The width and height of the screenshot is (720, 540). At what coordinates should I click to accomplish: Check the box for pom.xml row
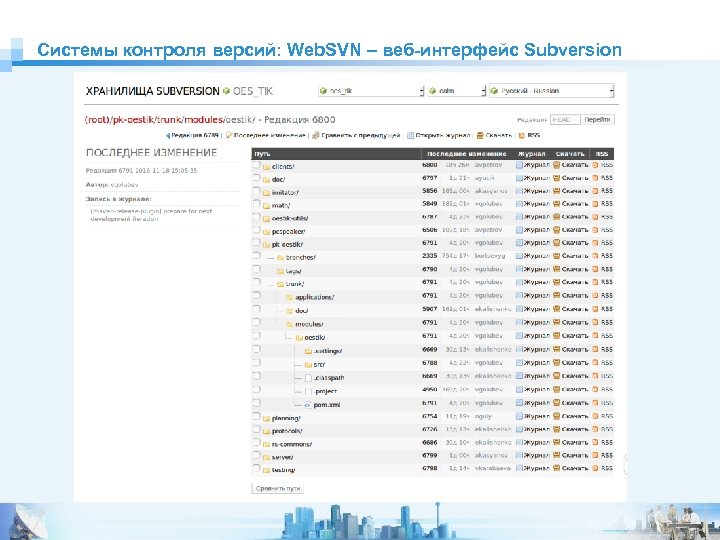(x=257, y=403)
